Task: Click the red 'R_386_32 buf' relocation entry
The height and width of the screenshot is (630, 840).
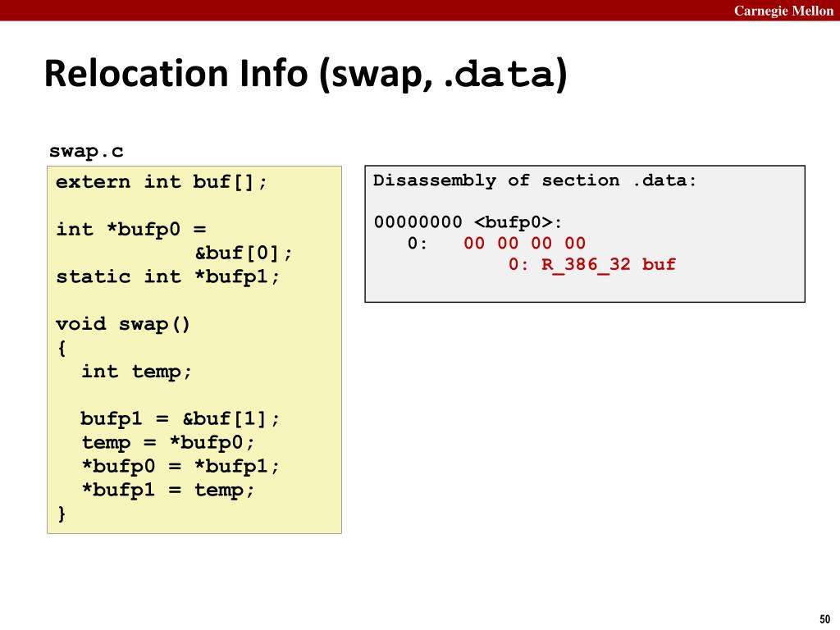Action: pyautogui.click(x=609, y=264)
